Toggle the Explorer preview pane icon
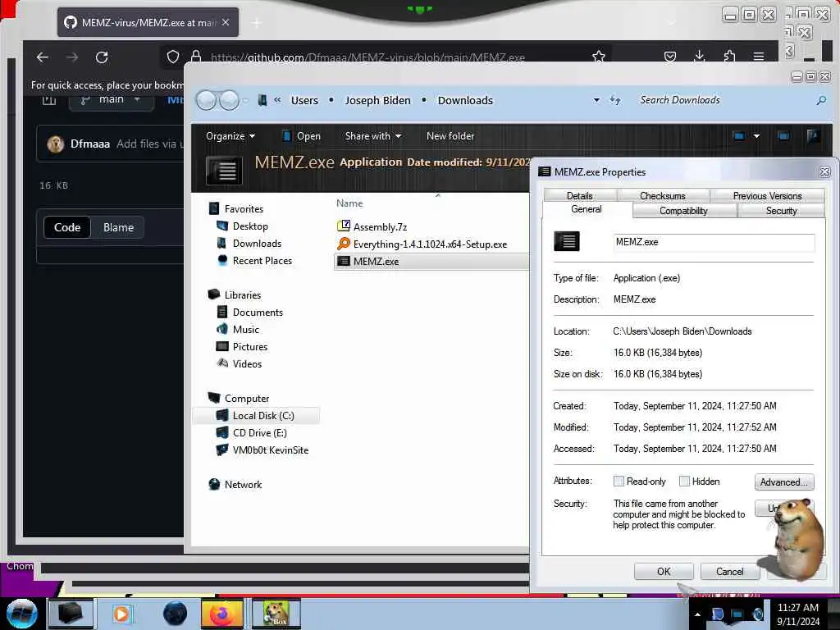This screenshot has width=840, height=630. (x=783, y=136)
